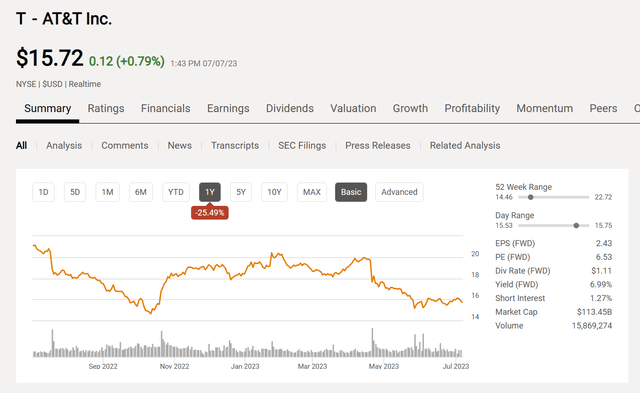The image size is (640, 393).
Task: Open the Dividends tab
Action: pyautogui.click(x=290, y=109)
